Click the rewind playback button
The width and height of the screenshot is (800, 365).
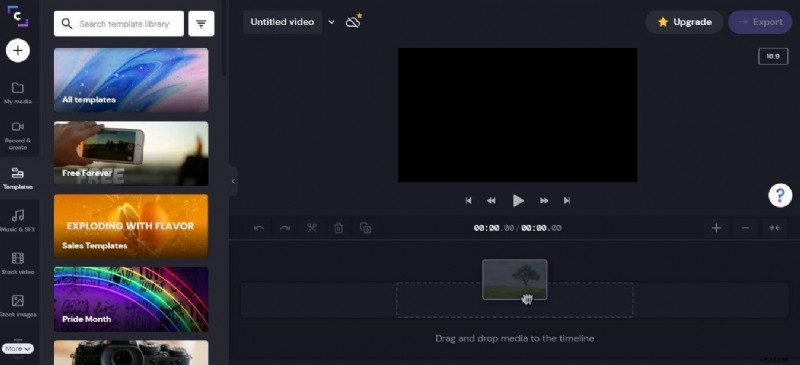coord(491,201)
